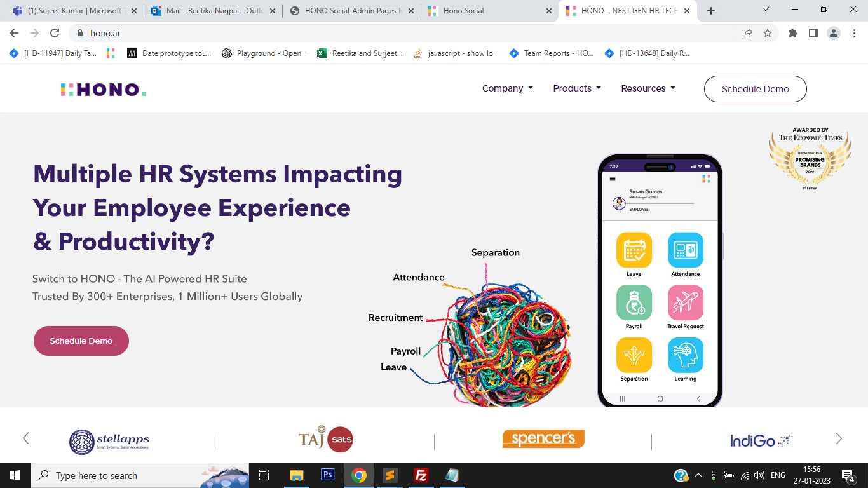Viewport: 868px width, 488px height.
Task: Select the Payroll icon in phone mockup
Action: (x=634, y=302)
